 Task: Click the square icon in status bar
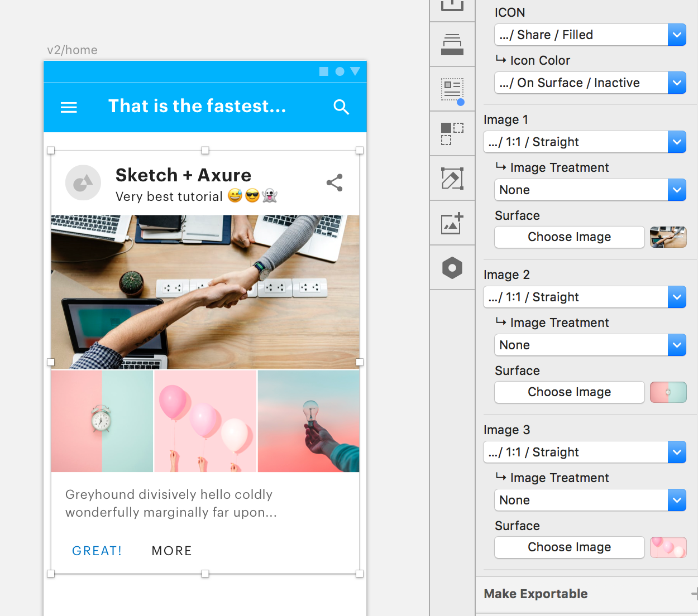pos(324,71)
